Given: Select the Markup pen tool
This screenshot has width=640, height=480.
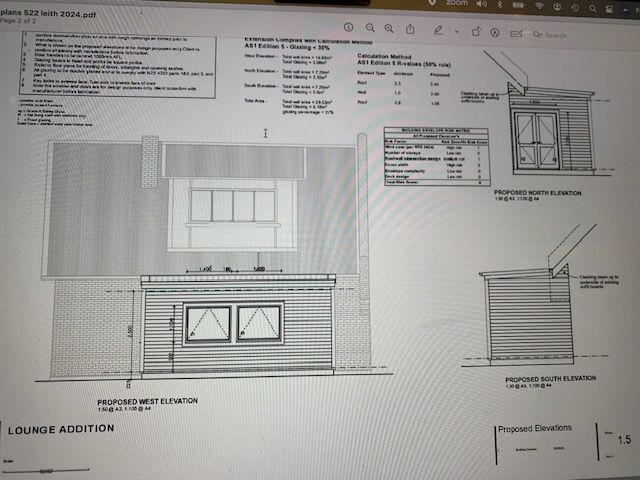Looking at the screenshot, I should coord(437,30).
